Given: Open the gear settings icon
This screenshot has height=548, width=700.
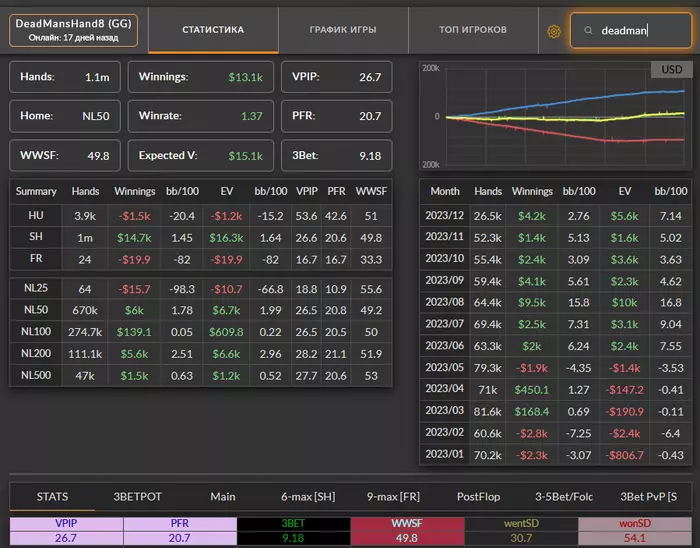Looking at the screenshot, I should click(554, 31).
